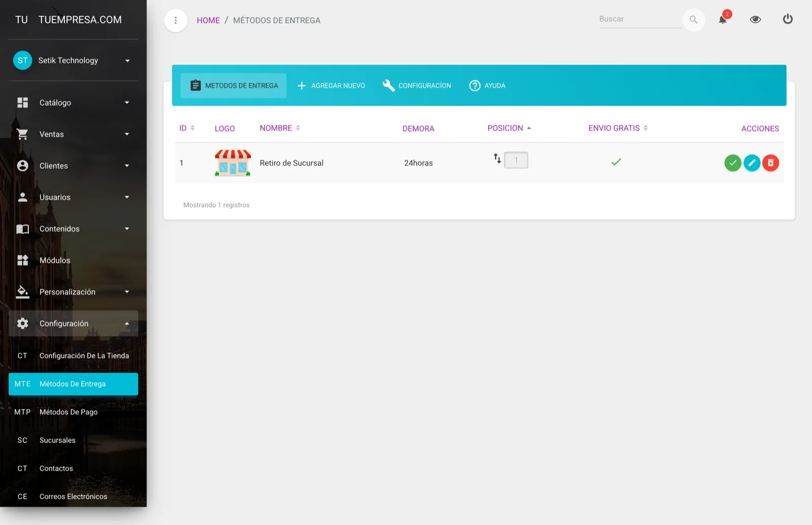The height and width of the screenshot is (525, 812).
Task: Click the eye preview icon
Action: 755,19
